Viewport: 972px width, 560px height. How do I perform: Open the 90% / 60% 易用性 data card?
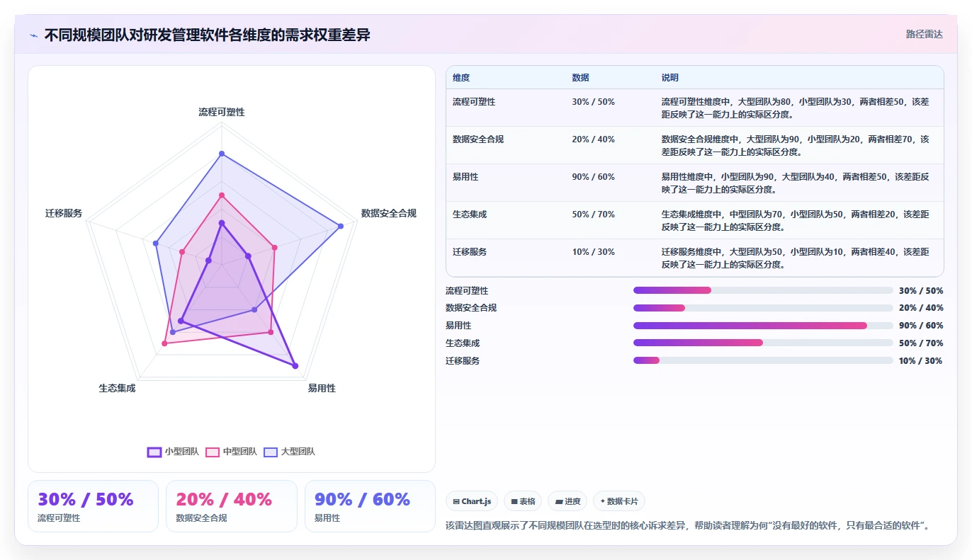pos(370,506)
